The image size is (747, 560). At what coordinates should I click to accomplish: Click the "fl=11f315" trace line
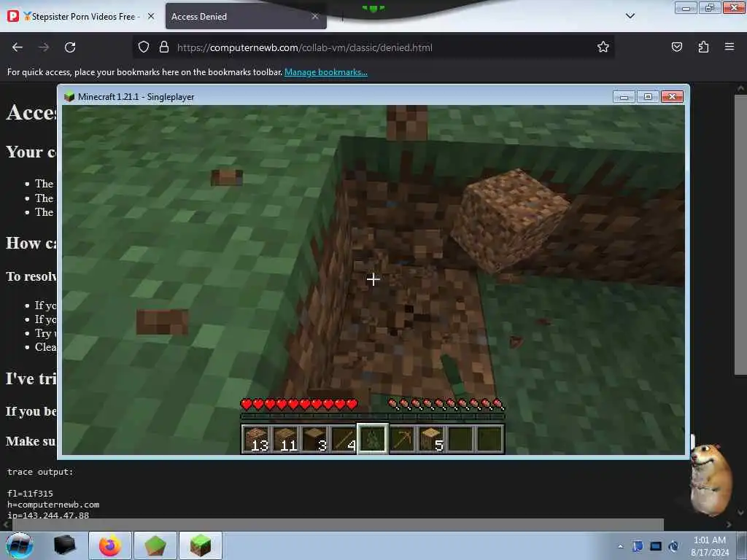coord(30,494)
